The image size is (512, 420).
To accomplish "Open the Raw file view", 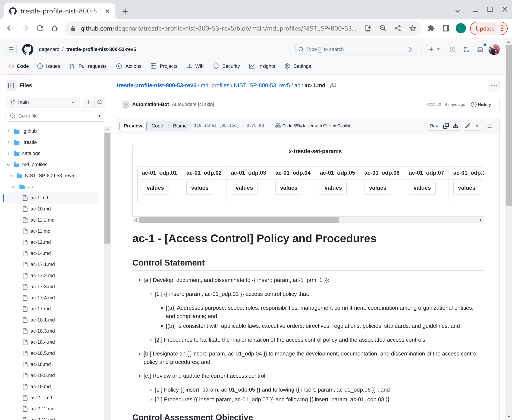I will point(434,126).
